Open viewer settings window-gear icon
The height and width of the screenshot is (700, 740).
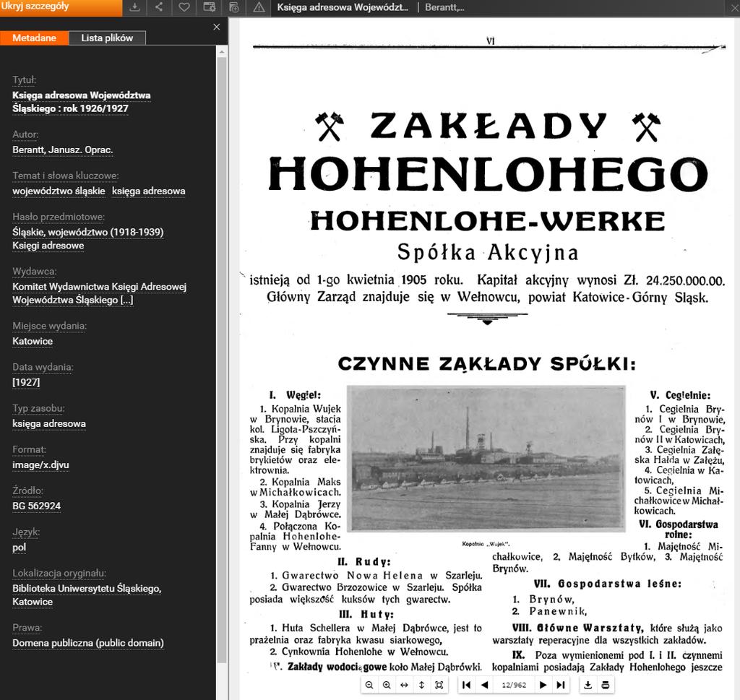click(209, 7)
